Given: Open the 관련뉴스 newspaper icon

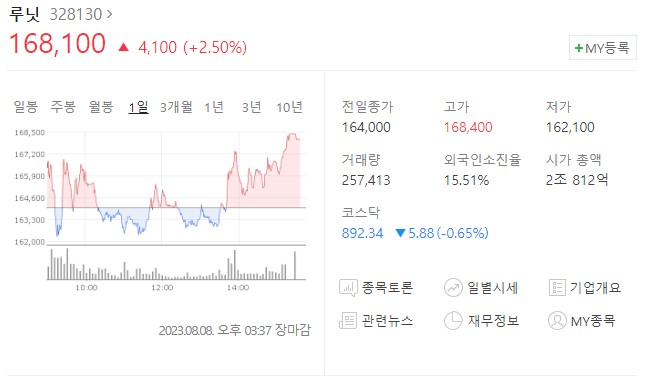Looking at the screenshot, I should coord(348,321).
